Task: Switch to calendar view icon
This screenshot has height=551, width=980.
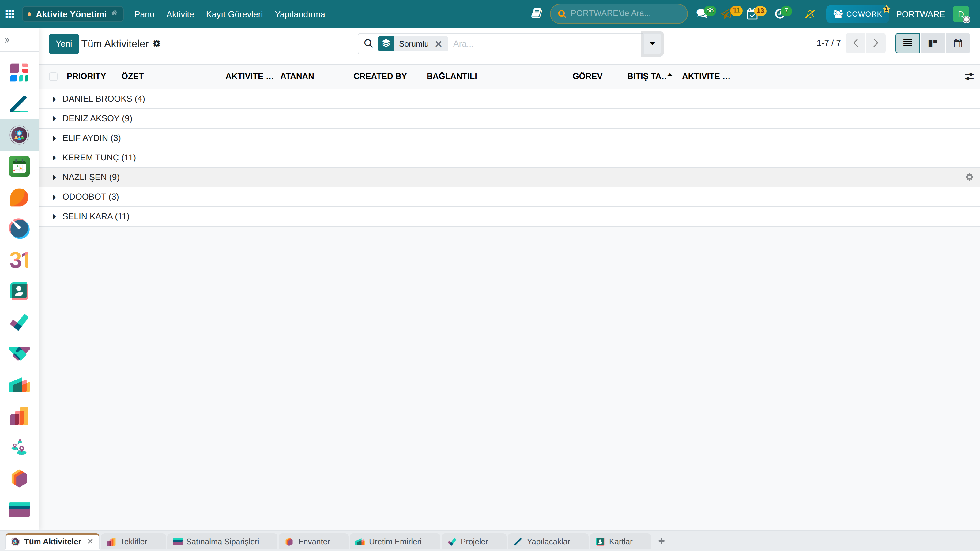Action: [958, 43]
